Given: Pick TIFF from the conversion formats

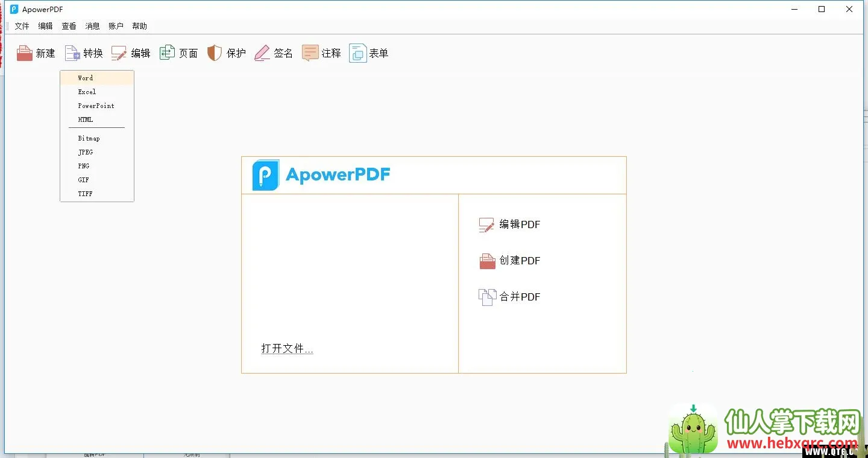Looking at the screenshot, I should tap(86, 194).
